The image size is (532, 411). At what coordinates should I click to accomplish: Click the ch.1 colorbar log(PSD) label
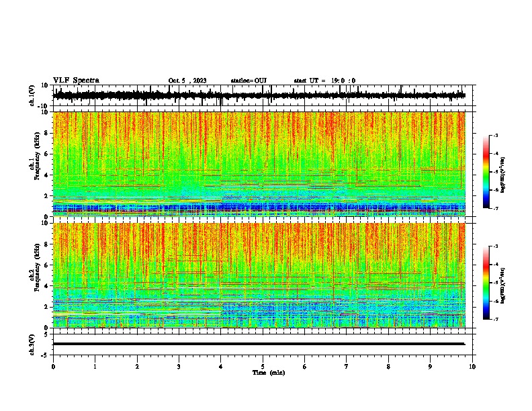pyautogui.click(x=502, y=175)
